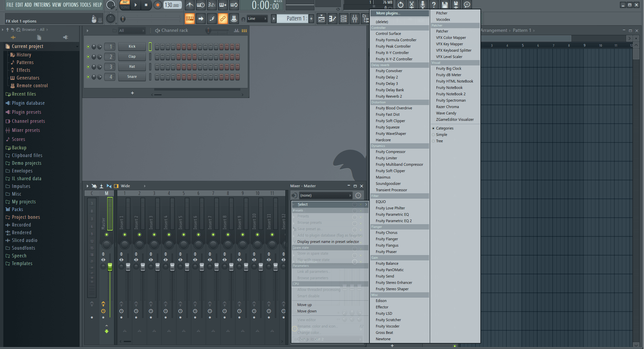The height and width of the screenshot is (349, 644).
Task: Choose Fruity Parametric EQ 2 plugin
Action: pyautogui.click(x=400, y=221)
